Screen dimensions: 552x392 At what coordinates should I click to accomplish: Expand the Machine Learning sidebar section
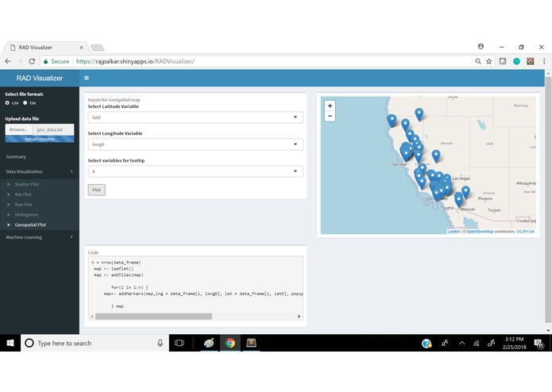(x=40, y=237)
